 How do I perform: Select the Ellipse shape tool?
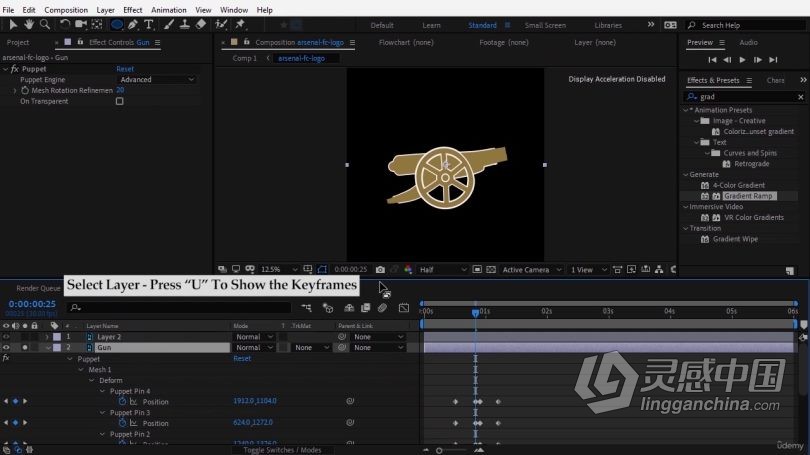(117, 24)
